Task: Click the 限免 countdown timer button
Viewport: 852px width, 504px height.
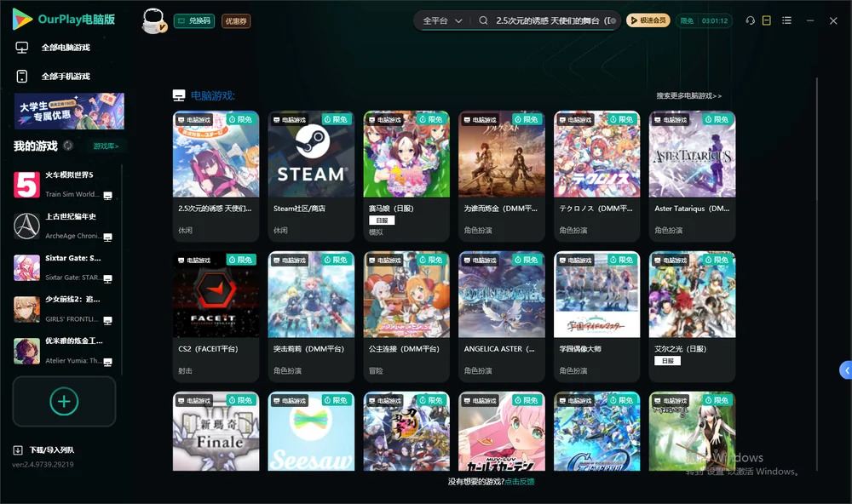Action: pyautogui.click(x=704, y=20)
